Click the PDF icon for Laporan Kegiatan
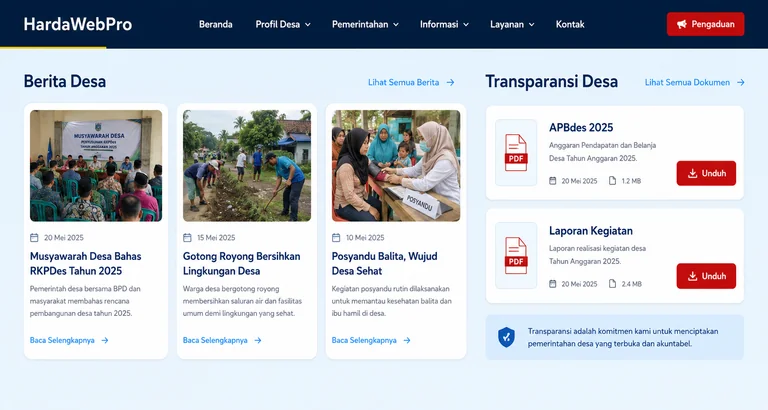 click(x=516, y=255)
